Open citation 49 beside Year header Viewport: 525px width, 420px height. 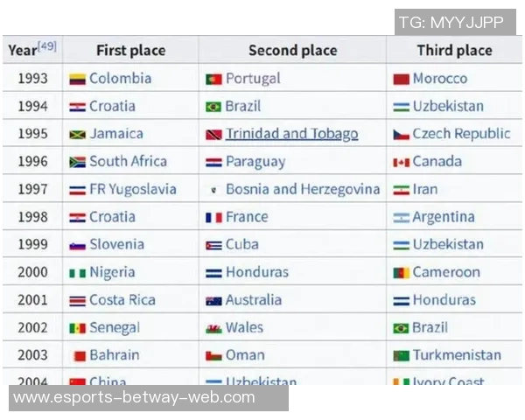(47, 45)
